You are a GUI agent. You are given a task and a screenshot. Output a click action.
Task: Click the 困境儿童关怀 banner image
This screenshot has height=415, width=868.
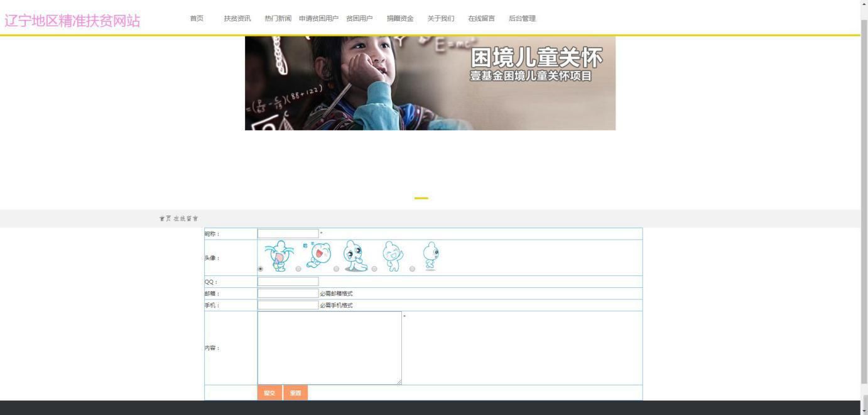click(x=430, y=83)
